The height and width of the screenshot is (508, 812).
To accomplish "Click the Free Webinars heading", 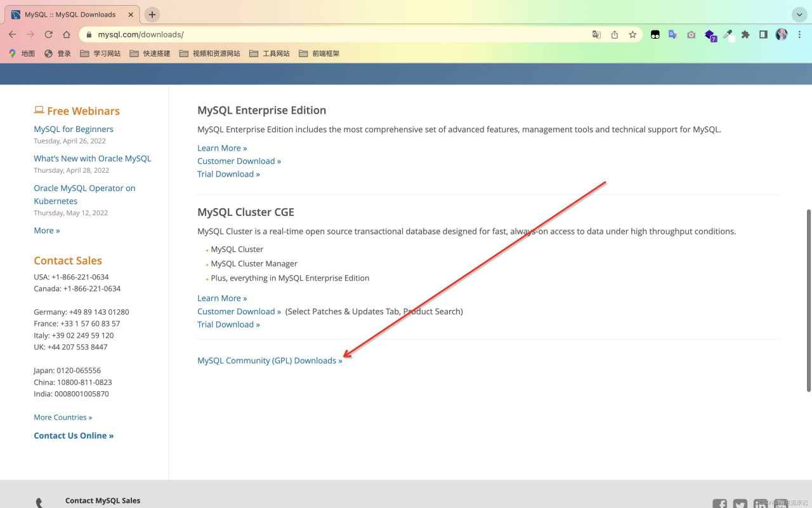I will click(83, 111).
